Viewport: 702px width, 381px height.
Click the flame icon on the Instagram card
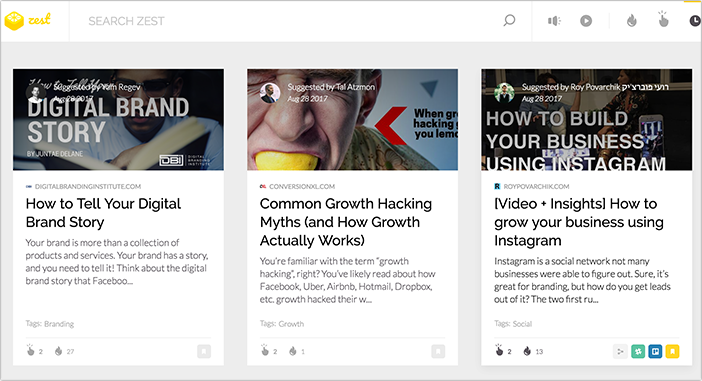point(527,351)
